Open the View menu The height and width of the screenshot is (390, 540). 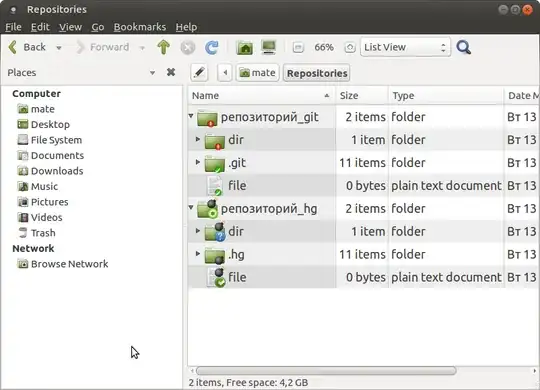[x=70, y=27]
